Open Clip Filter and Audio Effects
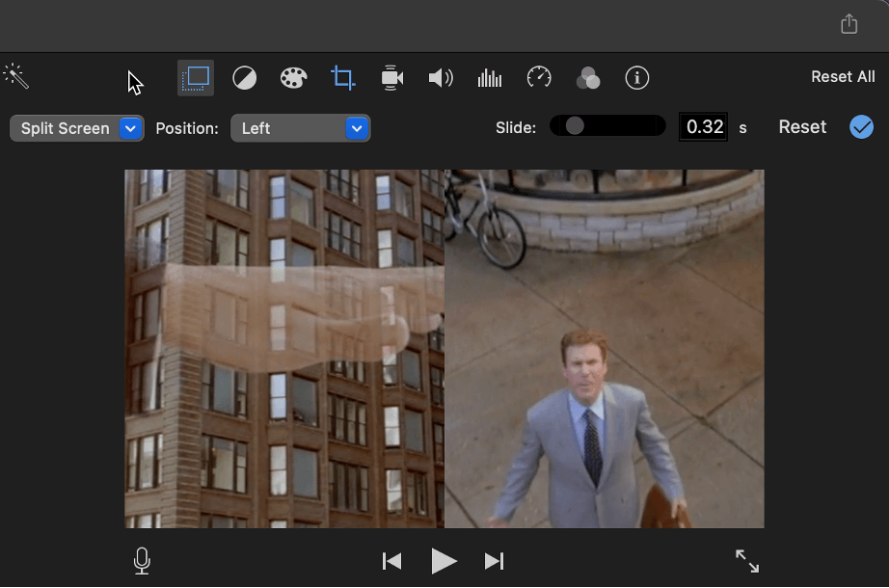The image size is (889, 588). (588, 78)
